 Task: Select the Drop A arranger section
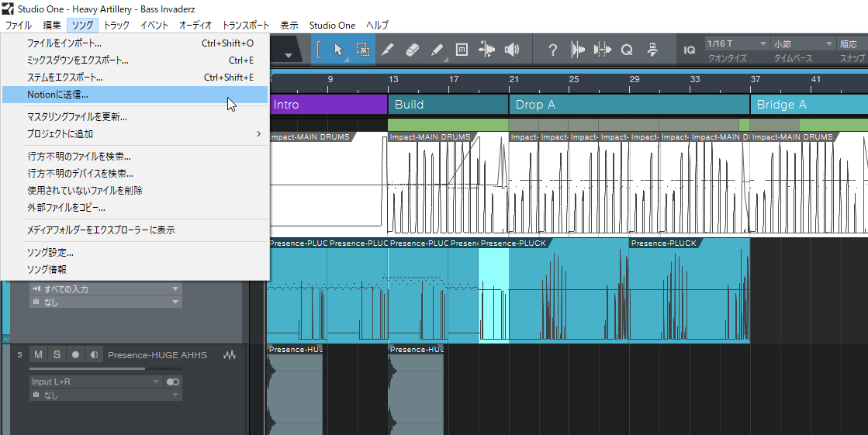tap(629, 105)
